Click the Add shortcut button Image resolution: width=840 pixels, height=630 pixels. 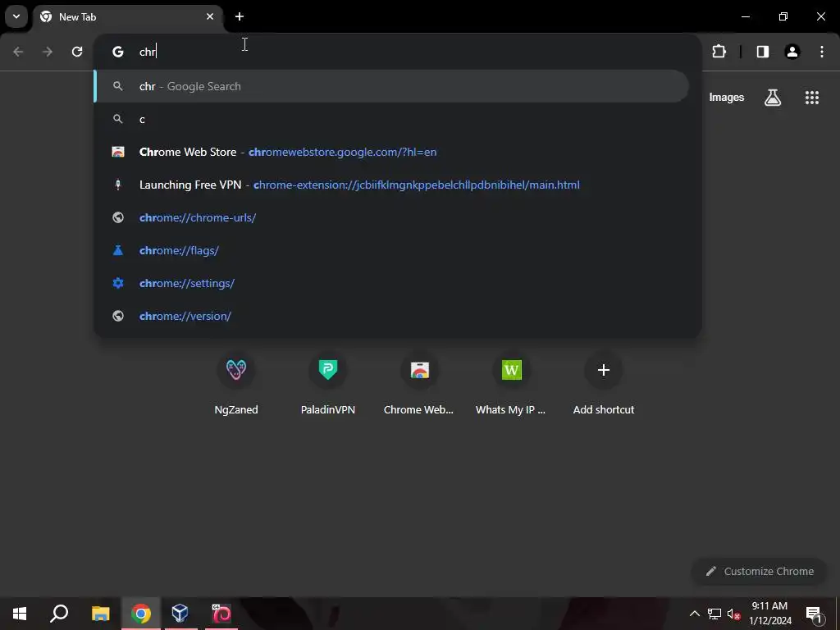click(603, 384)
